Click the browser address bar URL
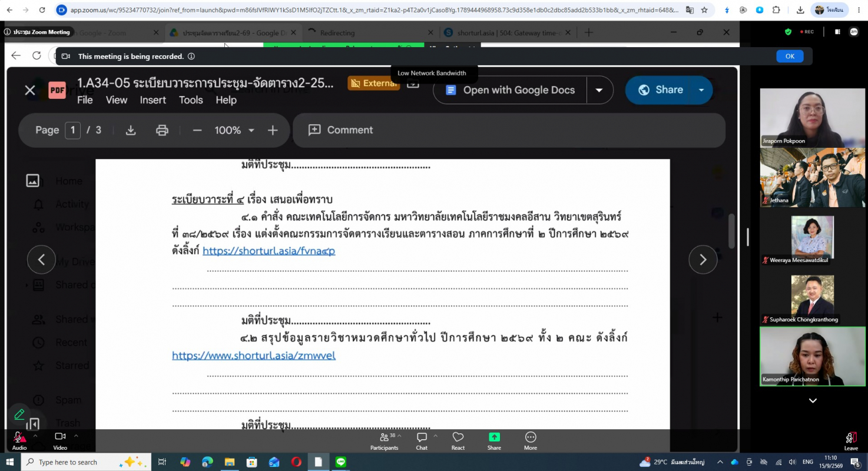This screenshot has height=471, width=868. coord(375,10)
